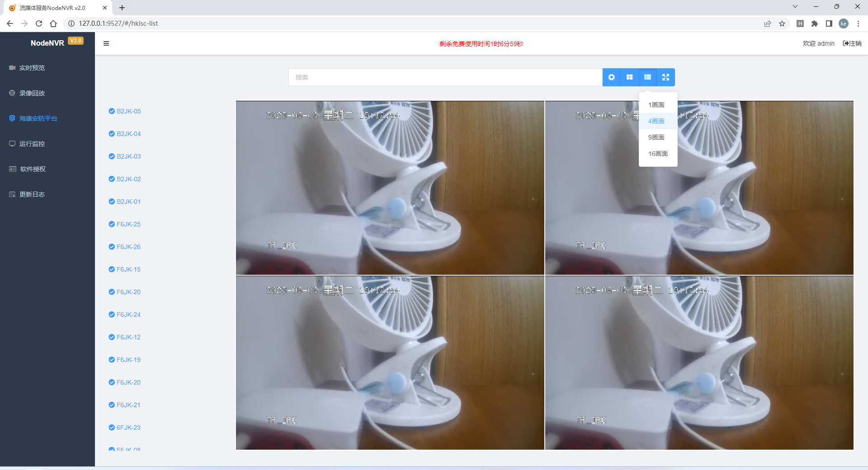
Task: Select 4画面 layout option
Action: (658, 121)
